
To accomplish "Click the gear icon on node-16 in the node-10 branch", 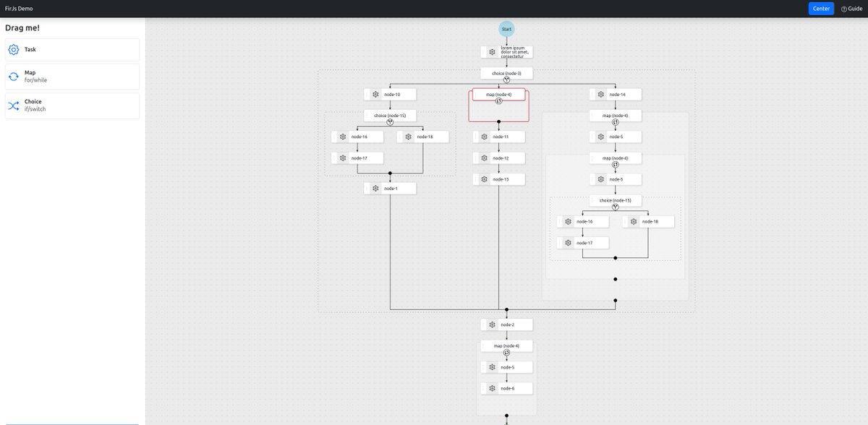I will click(343, 137).
